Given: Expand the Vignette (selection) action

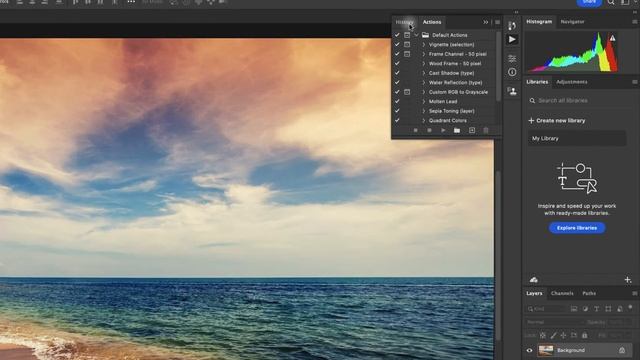Looking at the screenshot, I should click(x=423, y=44).
